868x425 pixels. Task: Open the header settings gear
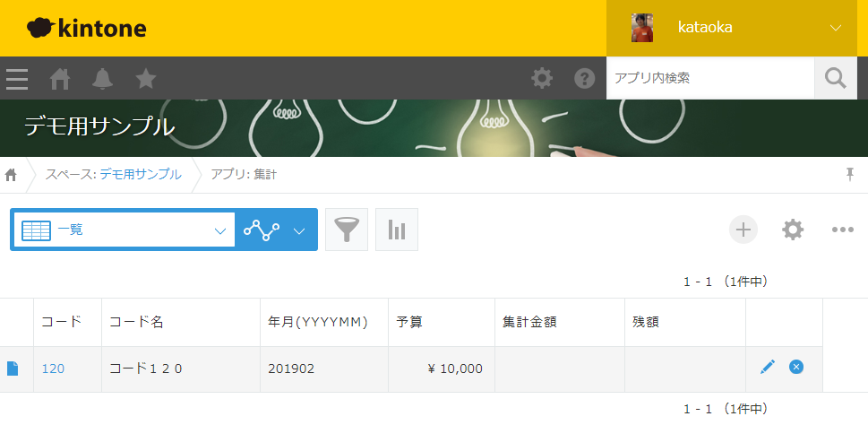542,79
